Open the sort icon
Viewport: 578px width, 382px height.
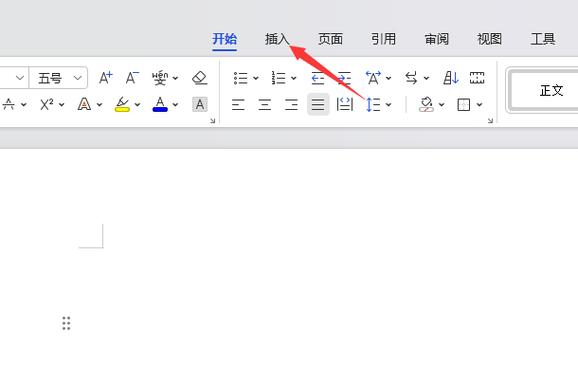click(450, 78)
